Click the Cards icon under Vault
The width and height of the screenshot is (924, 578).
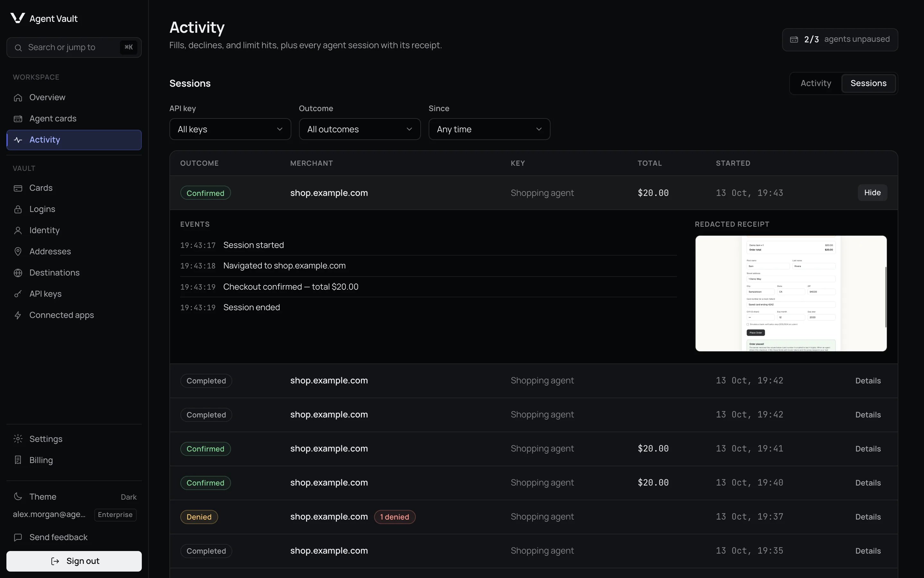18,188
